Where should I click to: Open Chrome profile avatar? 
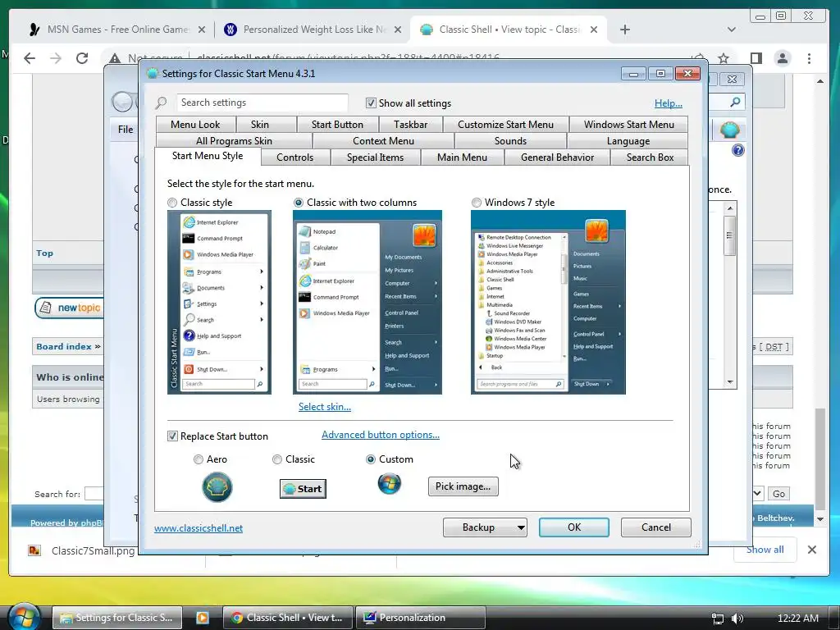tap(783, 58)
